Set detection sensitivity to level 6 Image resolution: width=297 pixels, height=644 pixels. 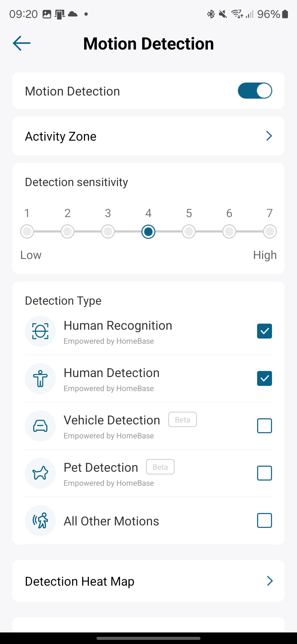(x=229, y=231)
